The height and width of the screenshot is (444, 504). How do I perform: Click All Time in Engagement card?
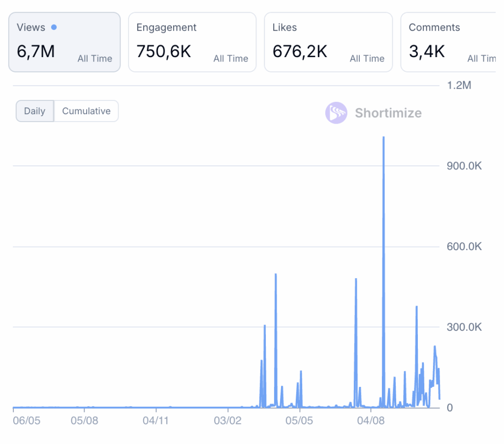[x=231, y=59]
